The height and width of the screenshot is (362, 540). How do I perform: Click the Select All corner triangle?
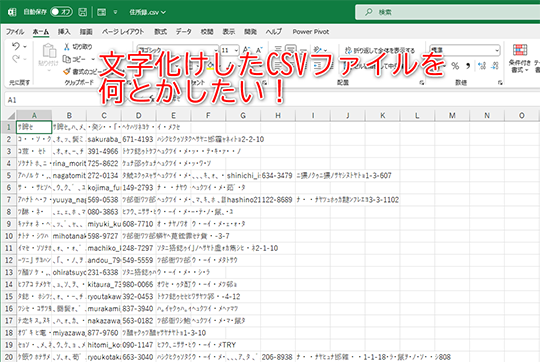point(10,115)
